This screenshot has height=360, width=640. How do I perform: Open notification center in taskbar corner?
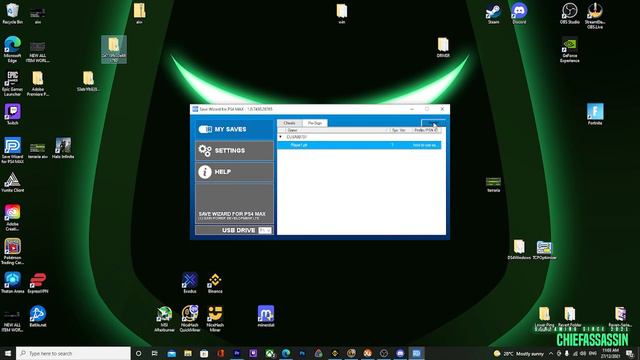point(630,353)
